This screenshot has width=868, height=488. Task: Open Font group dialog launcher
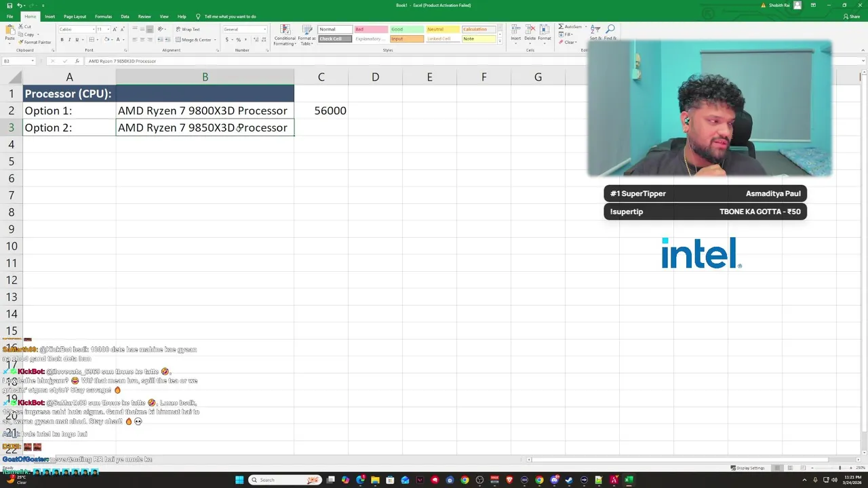(x=125, y=50)
